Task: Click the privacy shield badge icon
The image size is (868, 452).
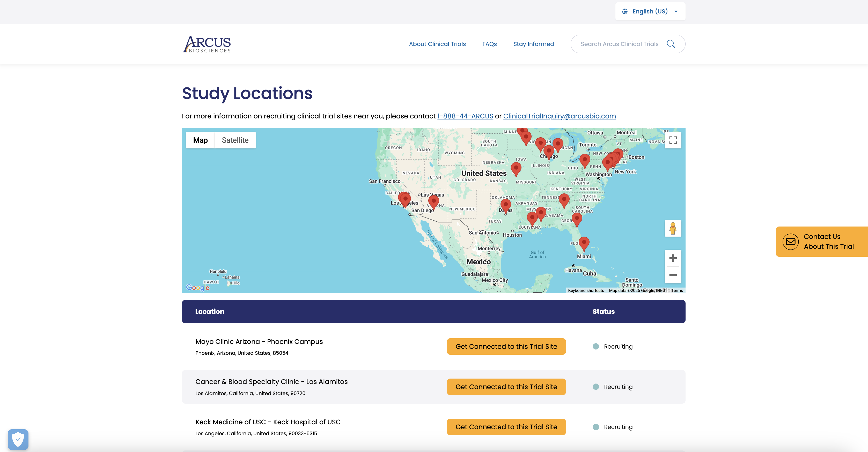Action: [18, 439]
